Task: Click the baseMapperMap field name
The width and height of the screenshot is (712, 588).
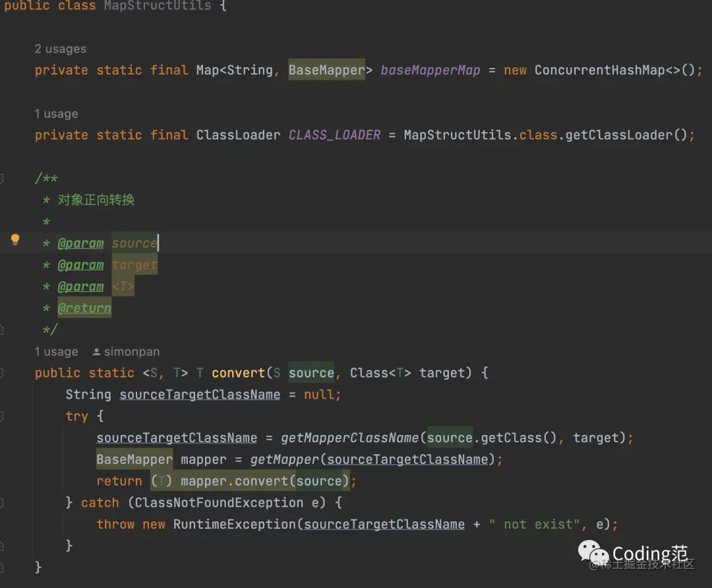Action: pos(430,70)
